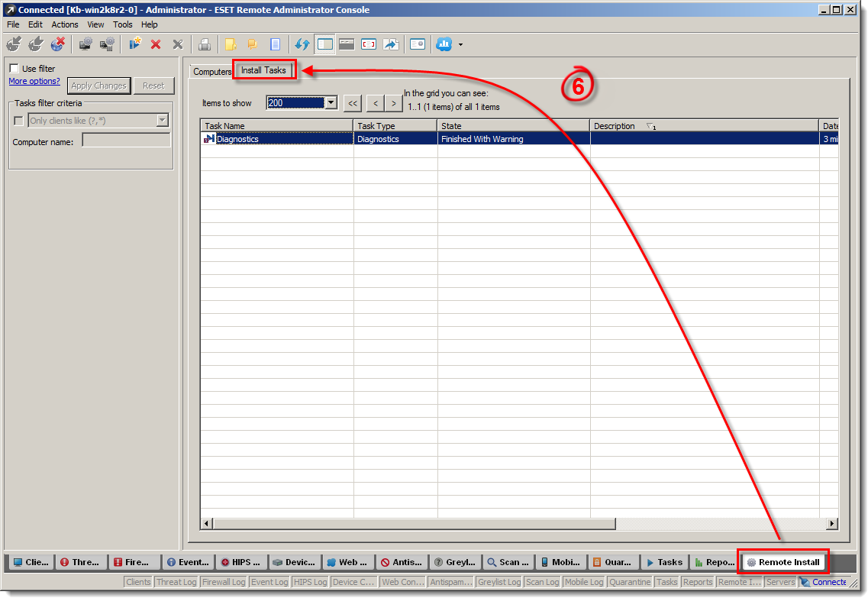Toggle the left filter pane layout icon

point(325,44)
